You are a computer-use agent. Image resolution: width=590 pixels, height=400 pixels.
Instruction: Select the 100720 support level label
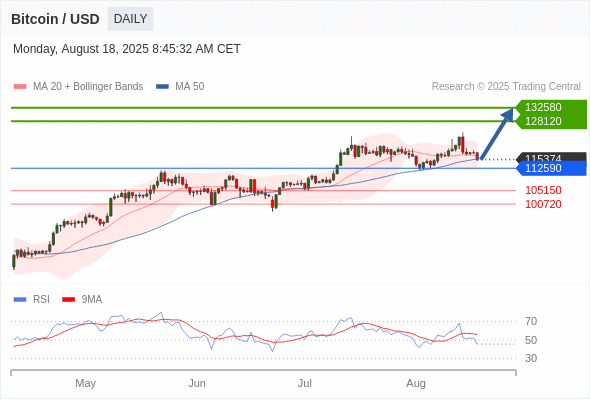point(543,204)
